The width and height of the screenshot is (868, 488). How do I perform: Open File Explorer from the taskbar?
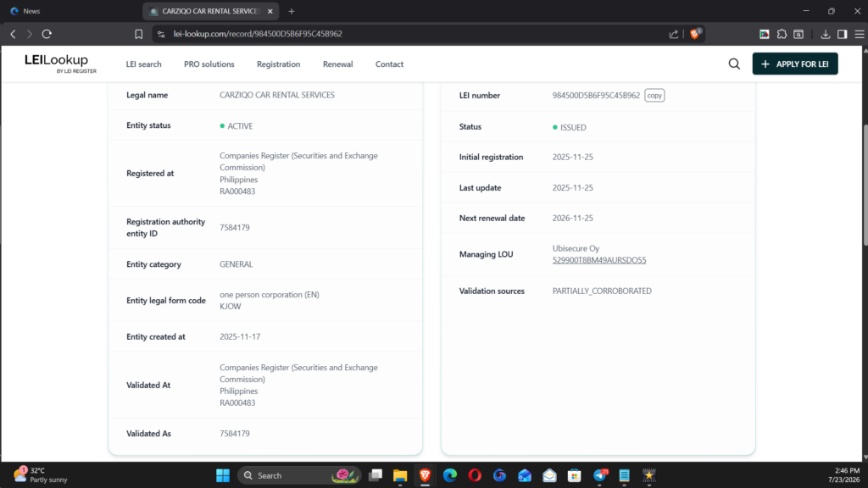pos(400,475)
